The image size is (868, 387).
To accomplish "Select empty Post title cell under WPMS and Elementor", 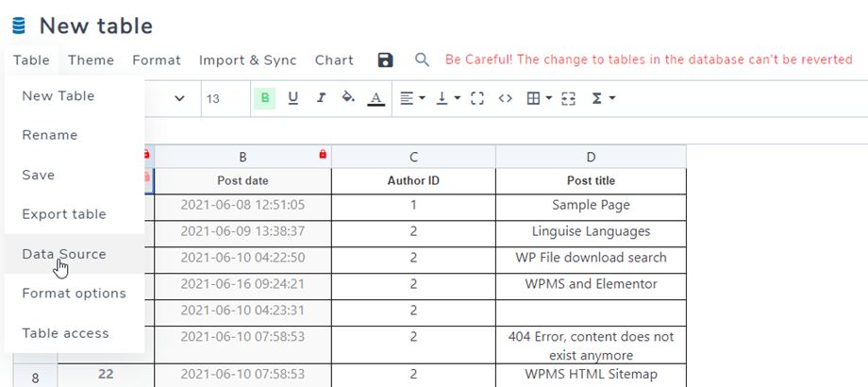I will click(591, 312).
